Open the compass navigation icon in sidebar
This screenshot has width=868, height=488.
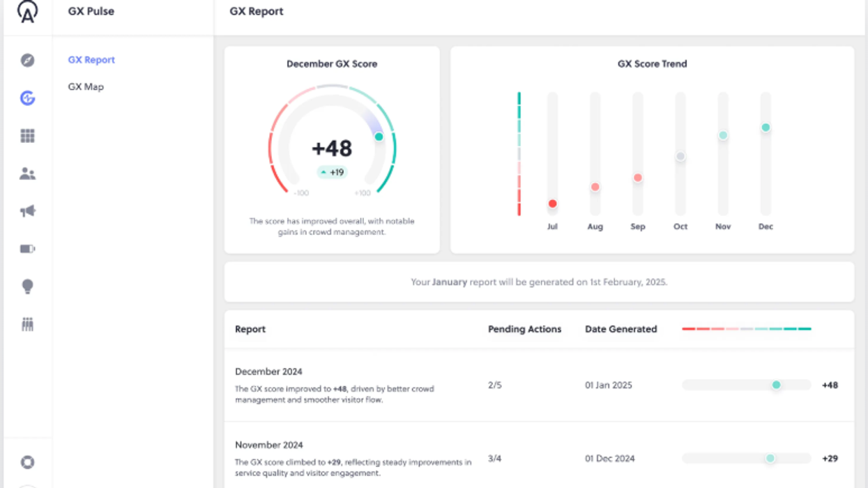coord(26,61)
